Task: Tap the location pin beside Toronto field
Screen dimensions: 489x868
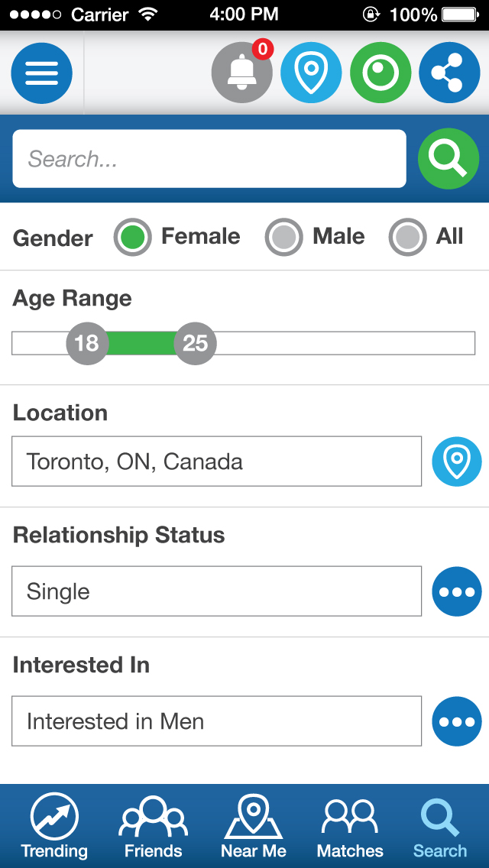Action: (x=457, y=462)
